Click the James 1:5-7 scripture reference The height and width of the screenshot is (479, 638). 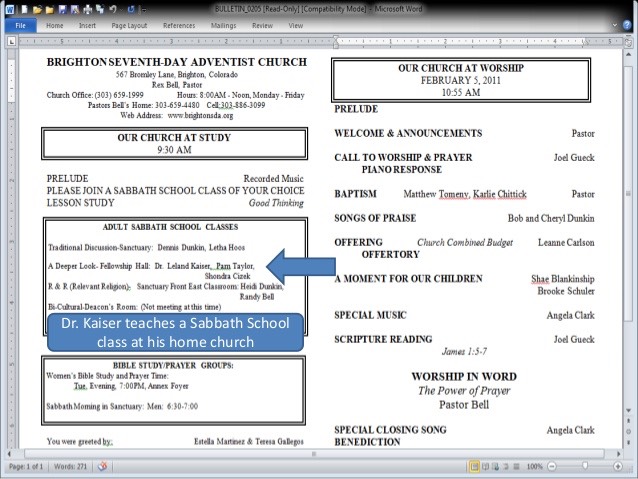(464, 352)
